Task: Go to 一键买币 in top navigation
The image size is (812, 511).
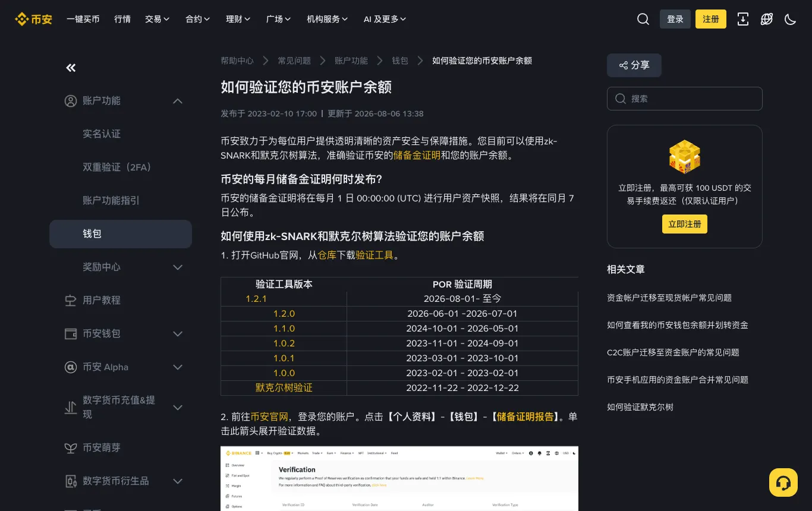Action: click(83, 19)
